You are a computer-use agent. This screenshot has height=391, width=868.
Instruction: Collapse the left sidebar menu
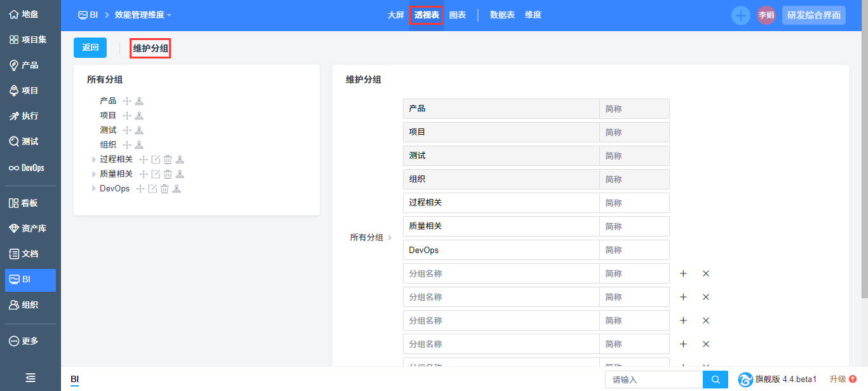(30, 377)
